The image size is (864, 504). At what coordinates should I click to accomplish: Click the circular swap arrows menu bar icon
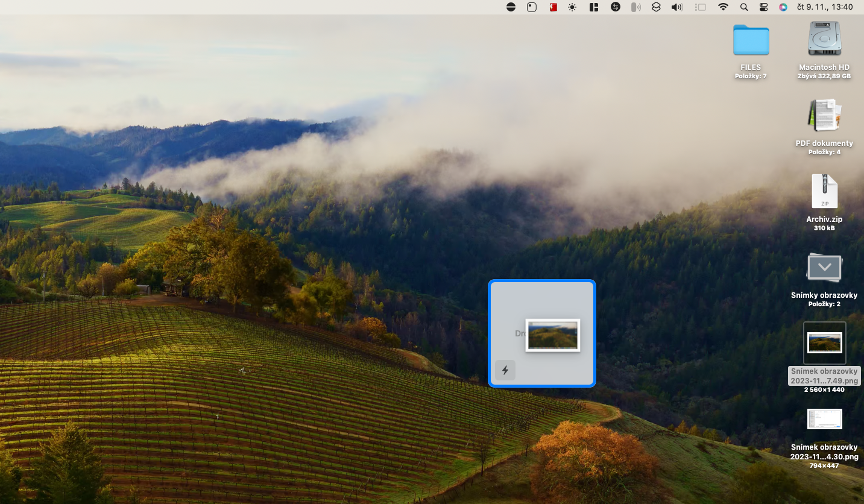pos(615,7)
